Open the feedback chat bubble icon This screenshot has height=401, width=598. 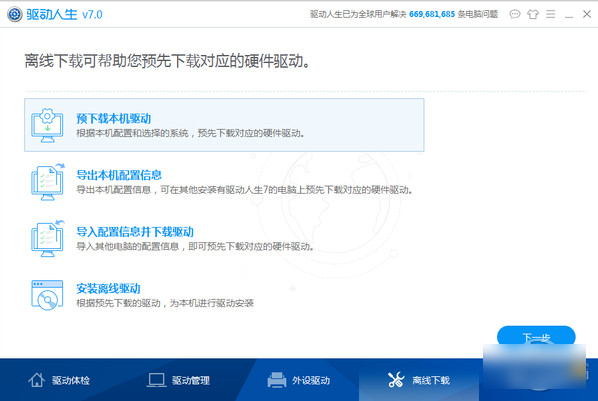tap(515, 14)
